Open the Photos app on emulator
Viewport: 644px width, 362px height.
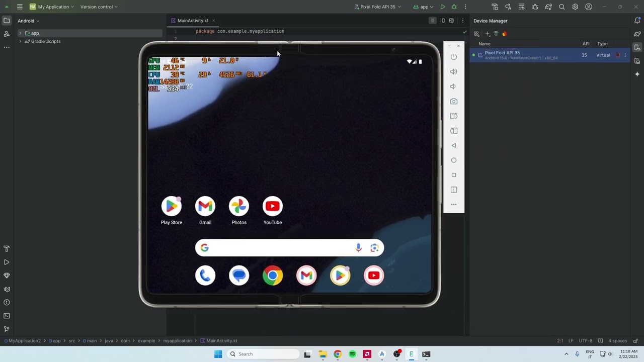point(239,210)
